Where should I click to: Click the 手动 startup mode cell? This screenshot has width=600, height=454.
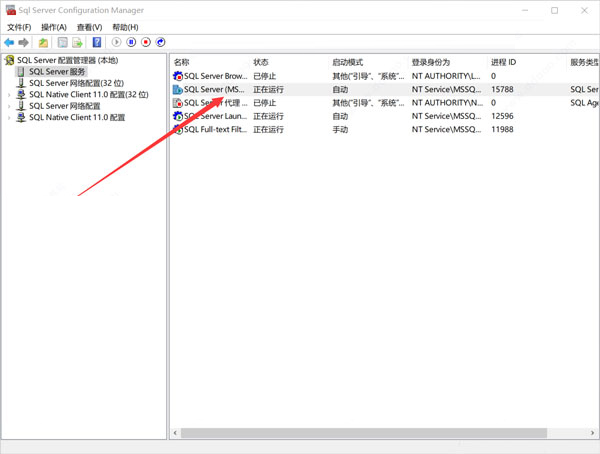coord(340,129)
